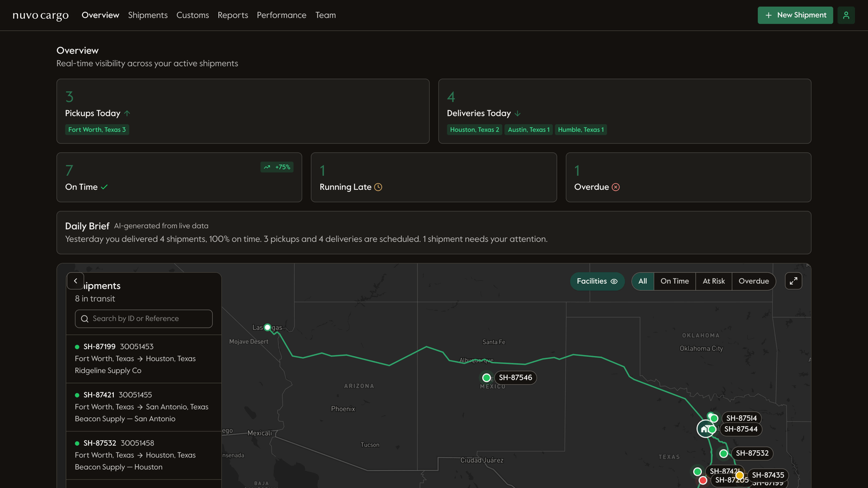This screenshot has width=868, height=488.
Task: Open the Team tab
Action: point(325,15)
